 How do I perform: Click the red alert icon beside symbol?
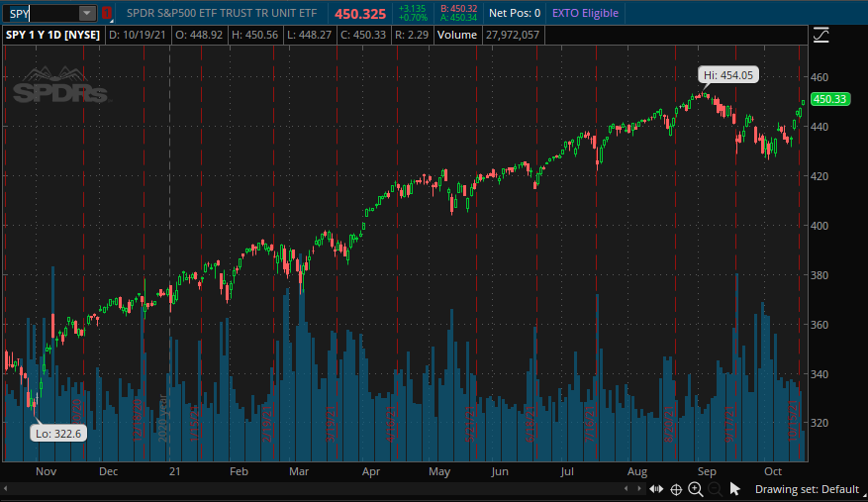pos(106,13)
